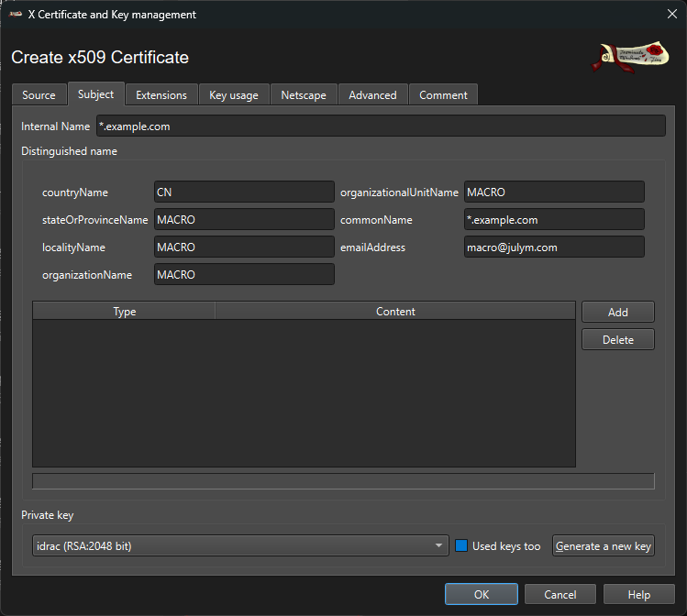Click the Private key label

click(48, 515)
